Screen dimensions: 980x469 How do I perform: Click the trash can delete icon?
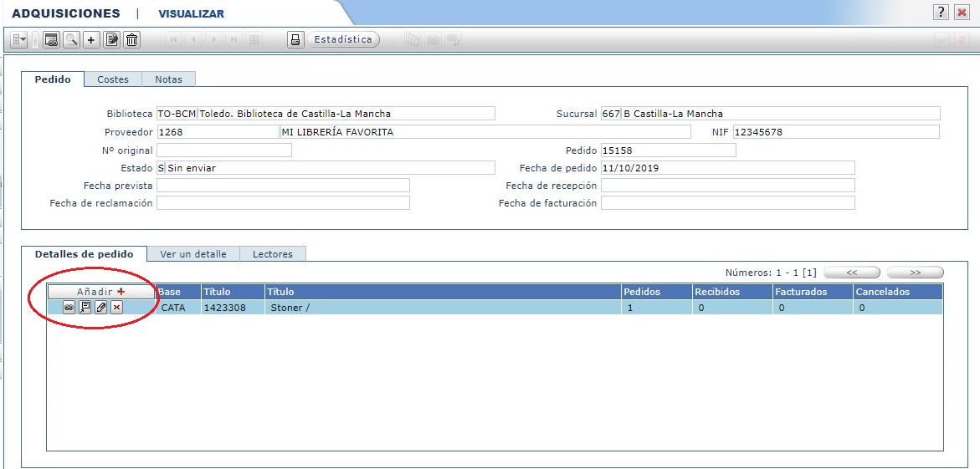(x=131, y=39)
